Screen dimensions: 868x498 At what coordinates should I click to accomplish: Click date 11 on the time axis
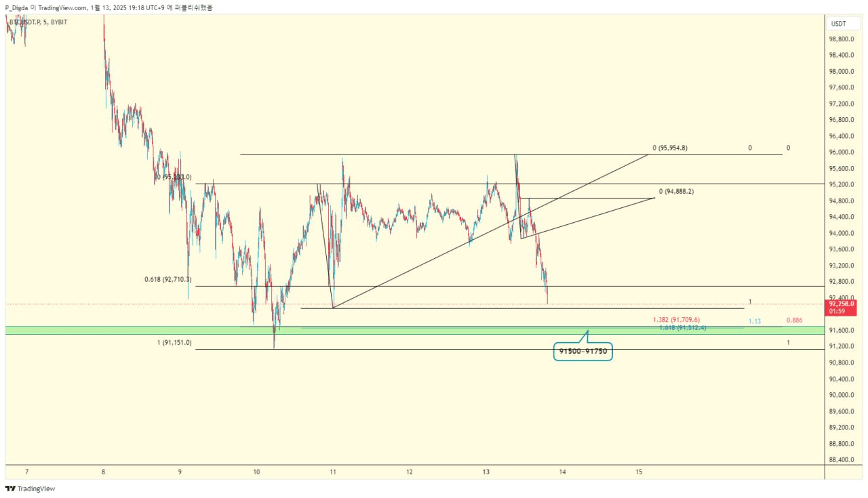pyautogui.click(x=333, y=471)
